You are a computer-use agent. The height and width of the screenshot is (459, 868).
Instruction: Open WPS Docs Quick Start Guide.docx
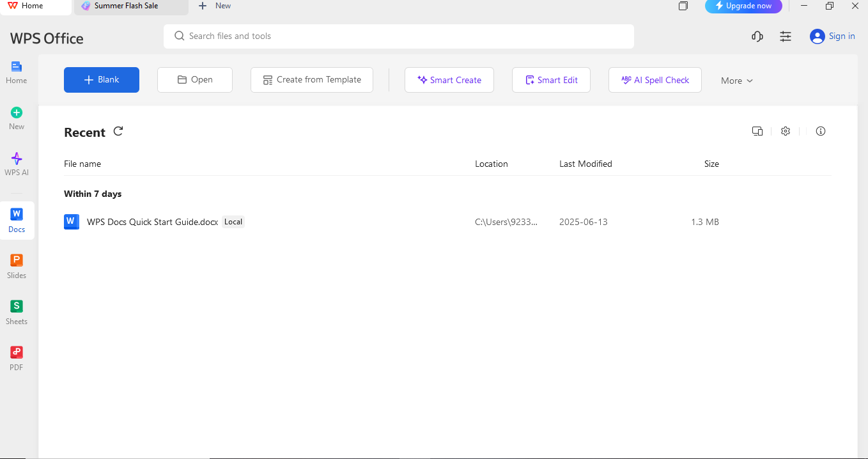[x=151, y=222]
